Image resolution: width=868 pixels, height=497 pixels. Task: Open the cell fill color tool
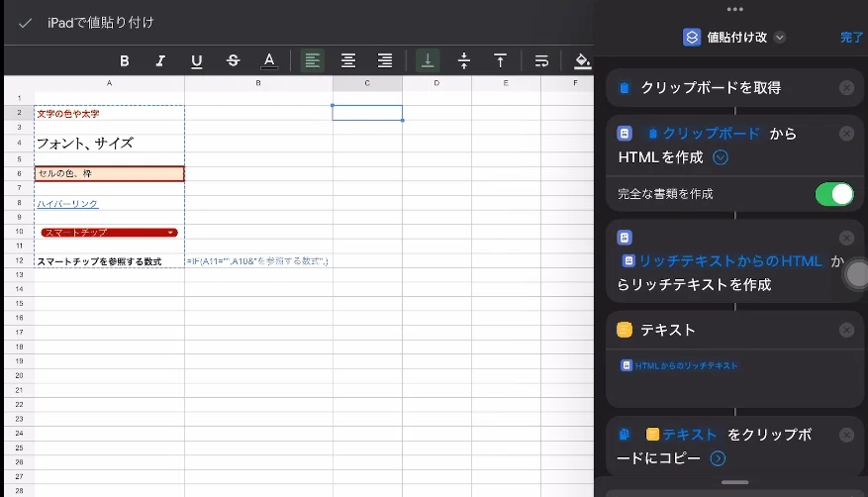(582, 60)
